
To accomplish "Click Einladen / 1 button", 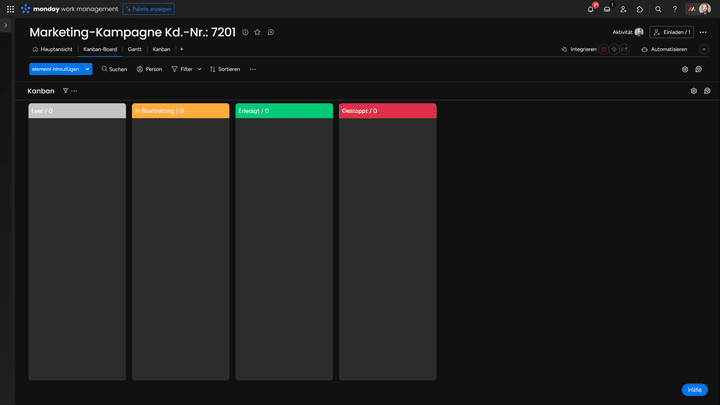I will click(672, 32).
